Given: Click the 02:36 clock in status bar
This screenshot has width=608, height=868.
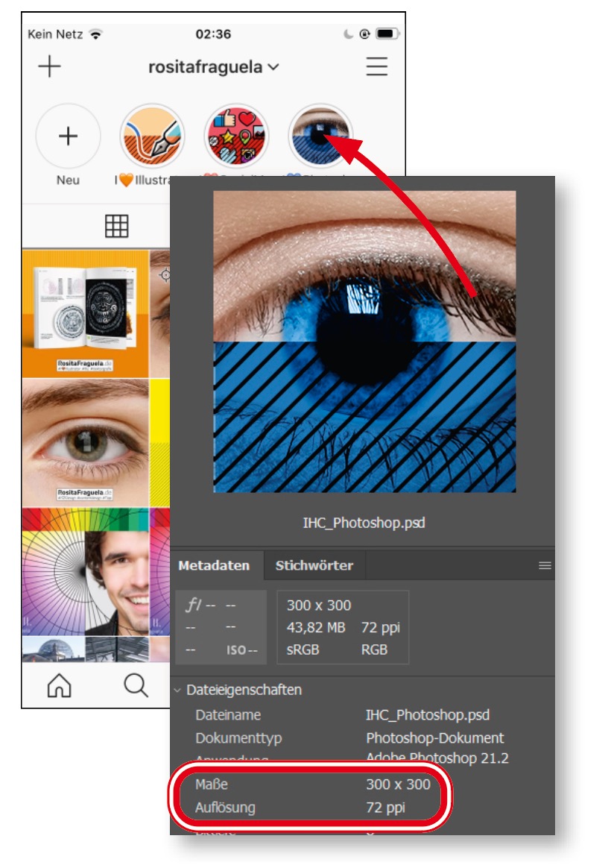Looking at the screenshot, I should coord(213,34).
